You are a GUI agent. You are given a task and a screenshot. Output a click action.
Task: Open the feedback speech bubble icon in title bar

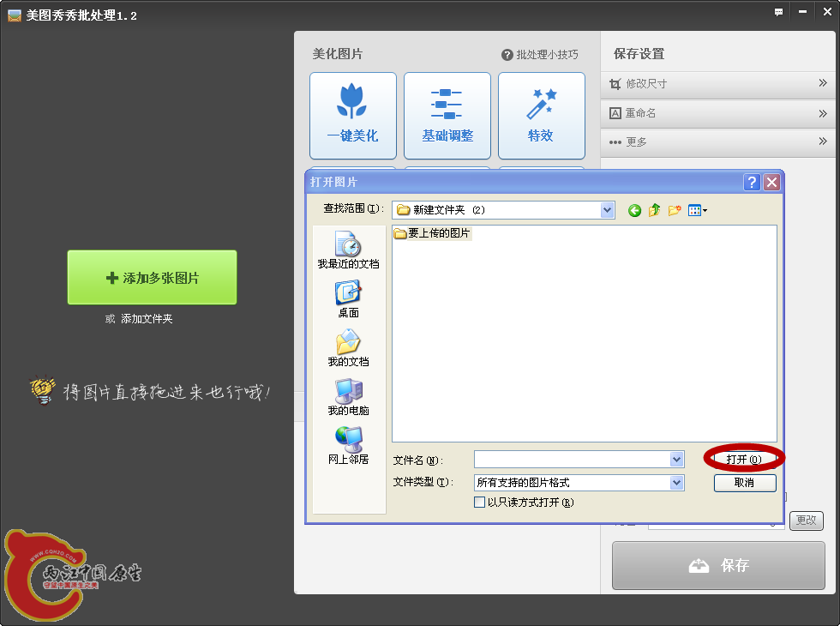pyautogui.click(x=778, y=12)
